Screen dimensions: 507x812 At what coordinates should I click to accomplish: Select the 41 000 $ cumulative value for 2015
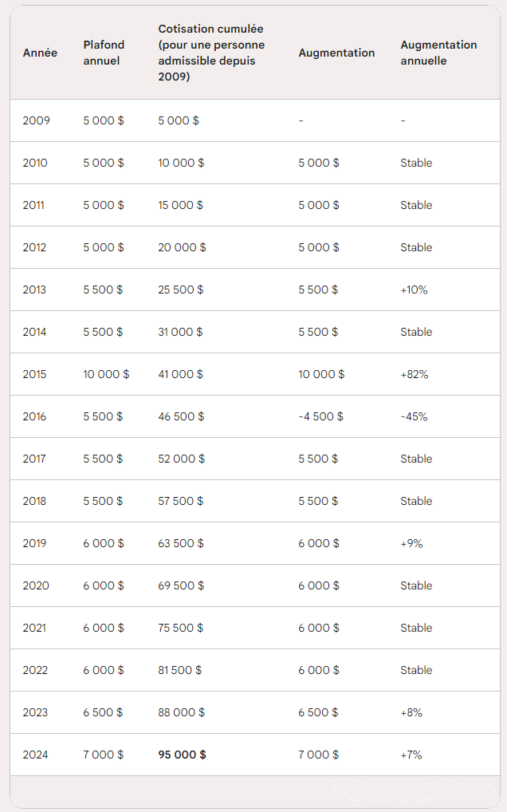click(x=180, y=374)
